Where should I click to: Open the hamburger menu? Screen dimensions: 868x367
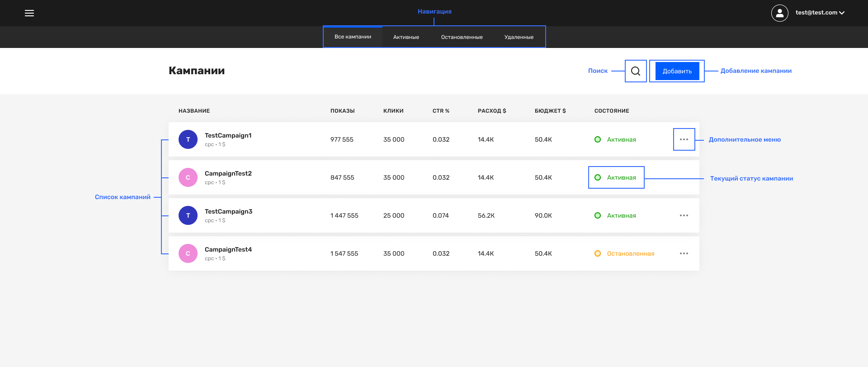point(29,13)
